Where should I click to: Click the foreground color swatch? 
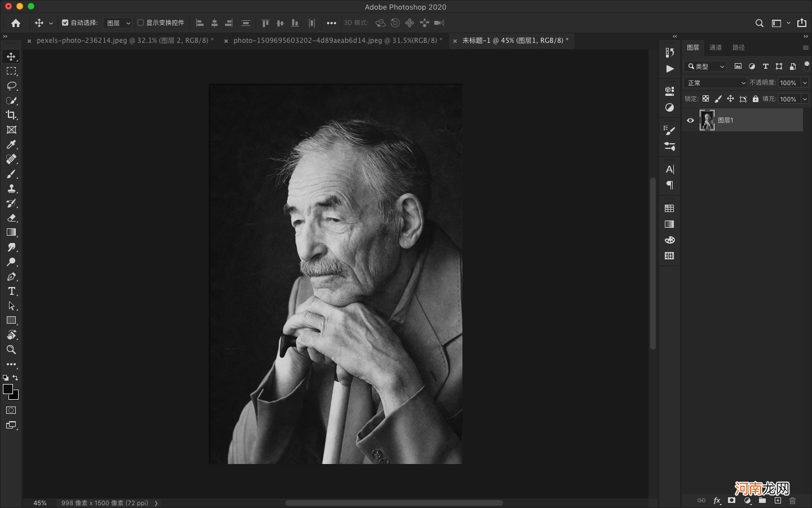point(8,389)
